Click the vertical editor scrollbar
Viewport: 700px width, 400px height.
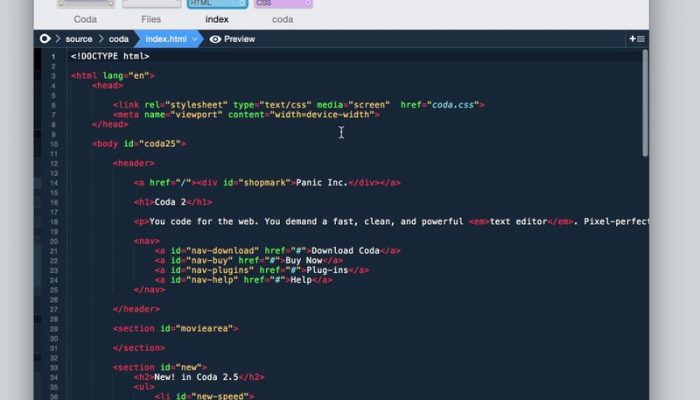pos(645,103)
